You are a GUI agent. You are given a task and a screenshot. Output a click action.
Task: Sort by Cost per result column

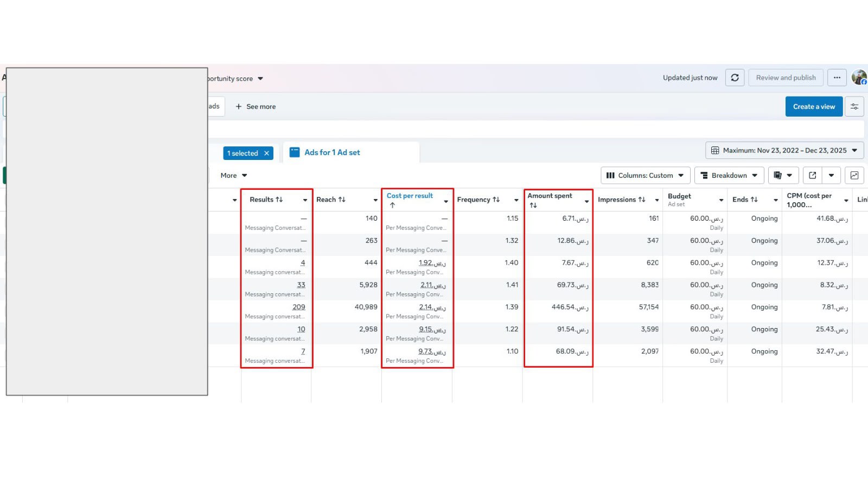(x=410, y=196)
